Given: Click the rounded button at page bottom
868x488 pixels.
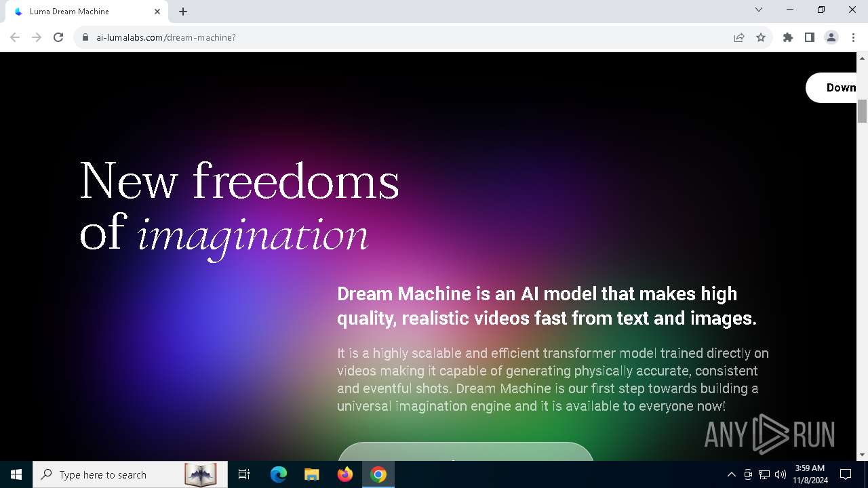Looking at the screenshot, I should click(x=465, y=451).
